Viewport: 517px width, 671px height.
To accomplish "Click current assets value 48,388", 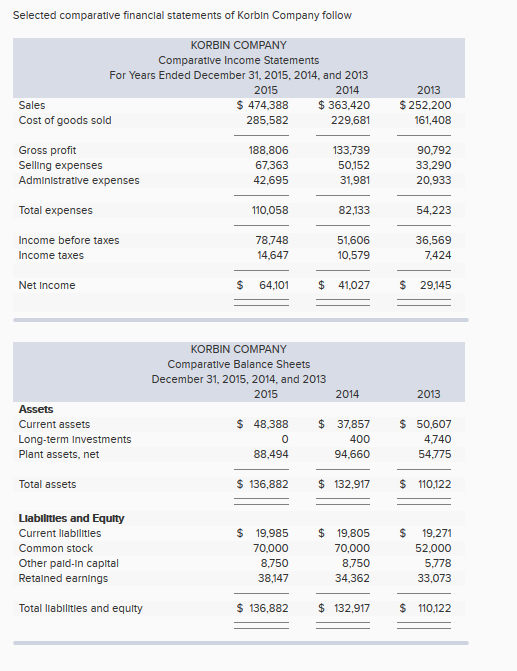I will coord(271,424).
